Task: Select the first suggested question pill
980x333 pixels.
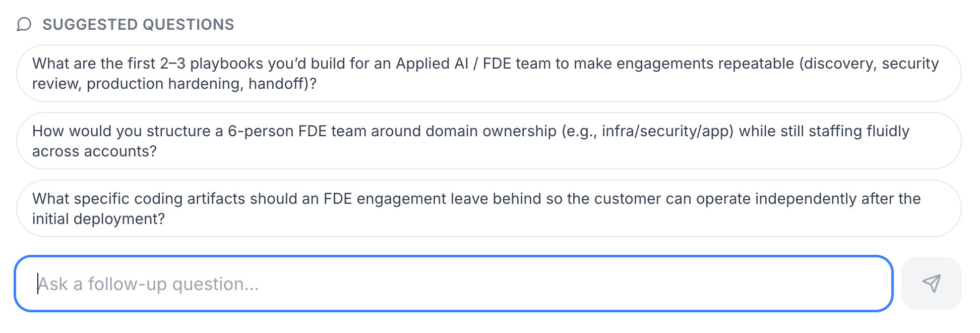Action: coord(488,73)
